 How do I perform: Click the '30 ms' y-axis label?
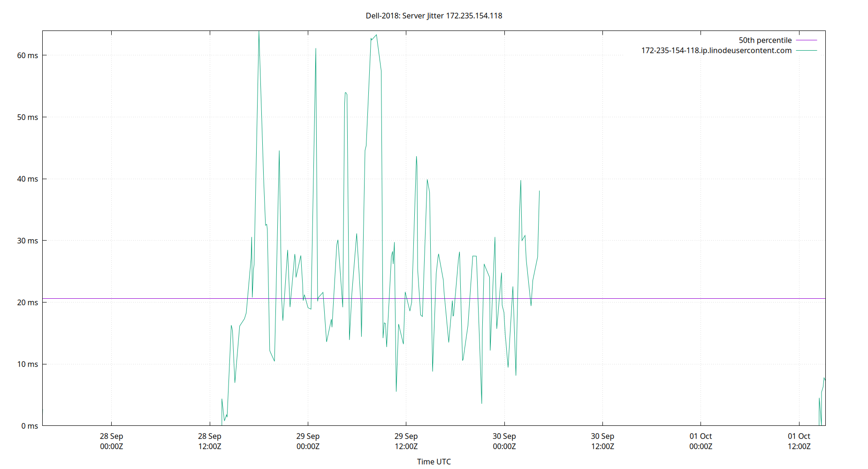point(28,241)
